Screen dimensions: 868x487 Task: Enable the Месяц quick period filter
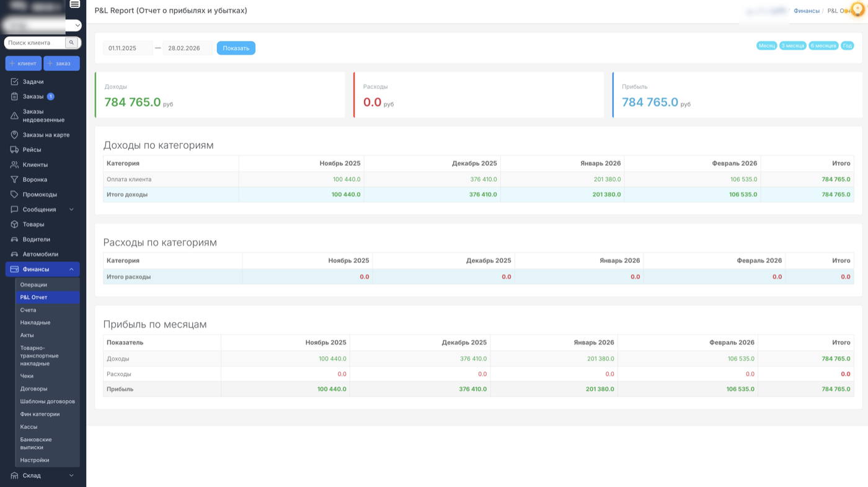pos(766,45)
